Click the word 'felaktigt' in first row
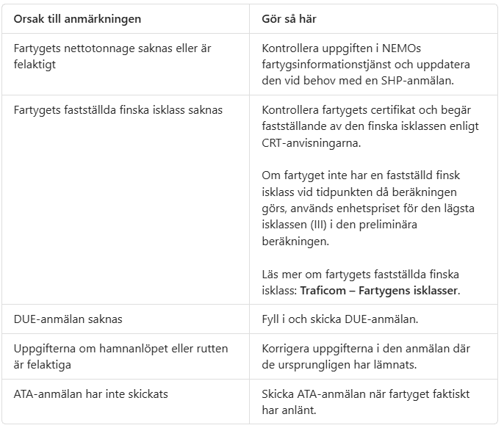Image resolution: width=504 pixels, height=428 pixels. (x=35, y=65)
